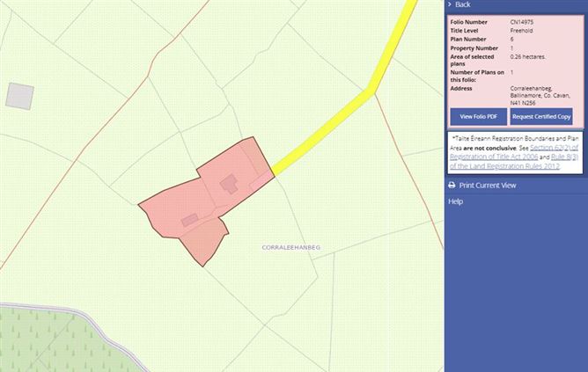Click the CORRALEEHANBEG townland label on map

pyautogui.click(x=291, y=248)
